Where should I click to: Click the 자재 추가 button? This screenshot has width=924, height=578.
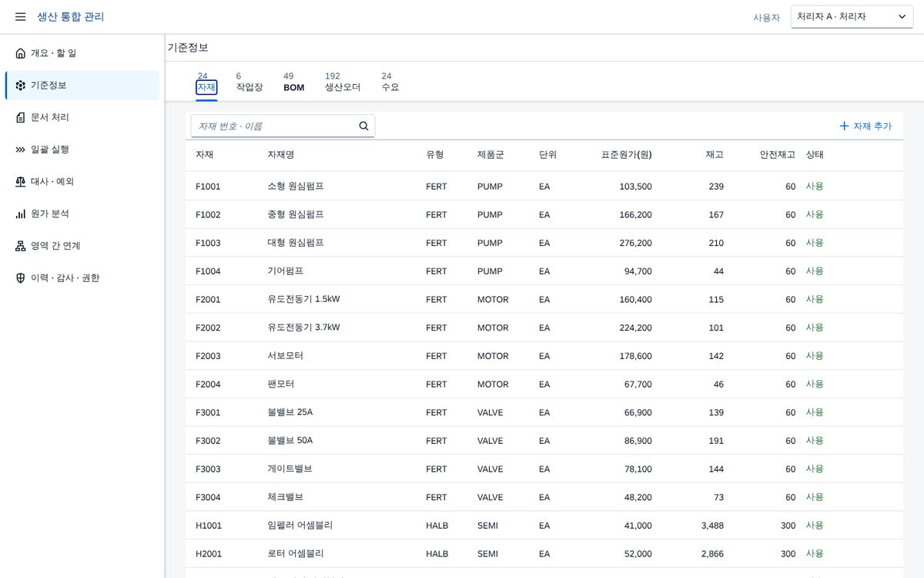865,126
